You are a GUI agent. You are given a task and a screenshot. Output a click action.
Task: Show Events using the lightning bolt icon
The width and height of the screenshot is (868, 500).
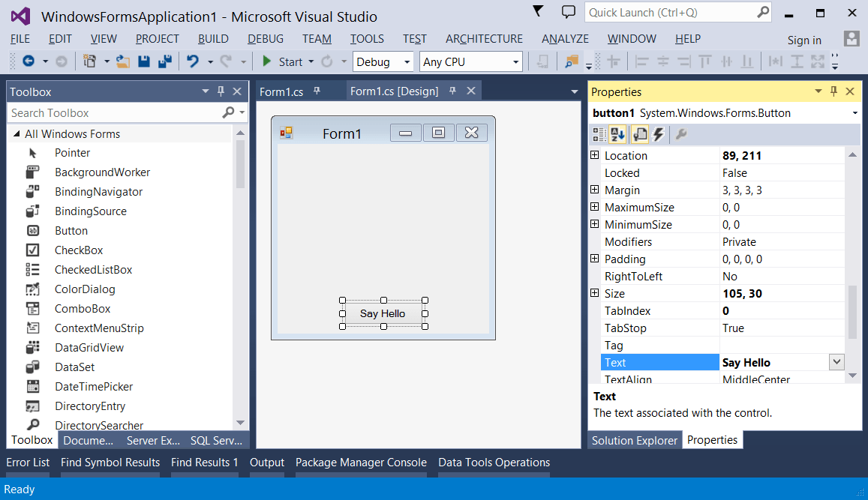[x=658, y=134]
